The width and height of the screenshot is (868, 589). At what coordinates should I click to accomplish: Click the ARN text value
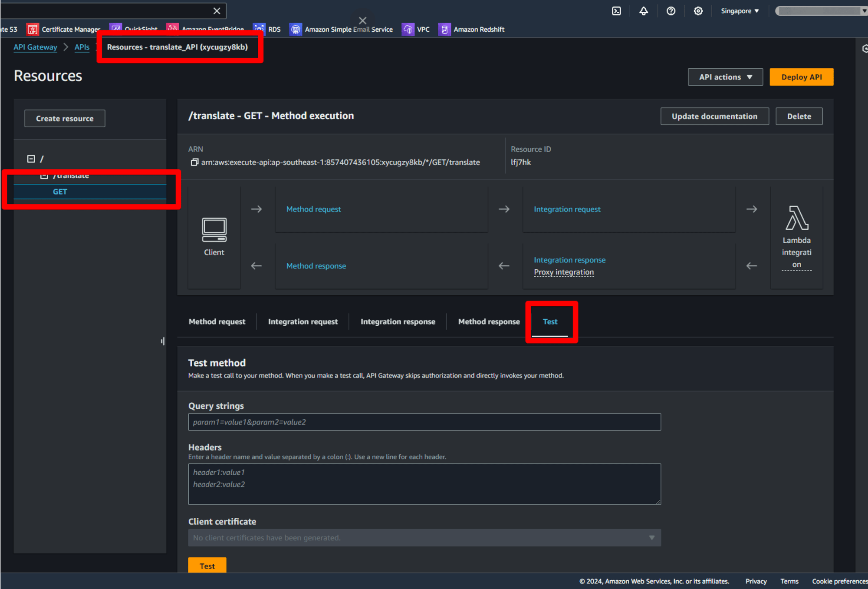[341, 162]
